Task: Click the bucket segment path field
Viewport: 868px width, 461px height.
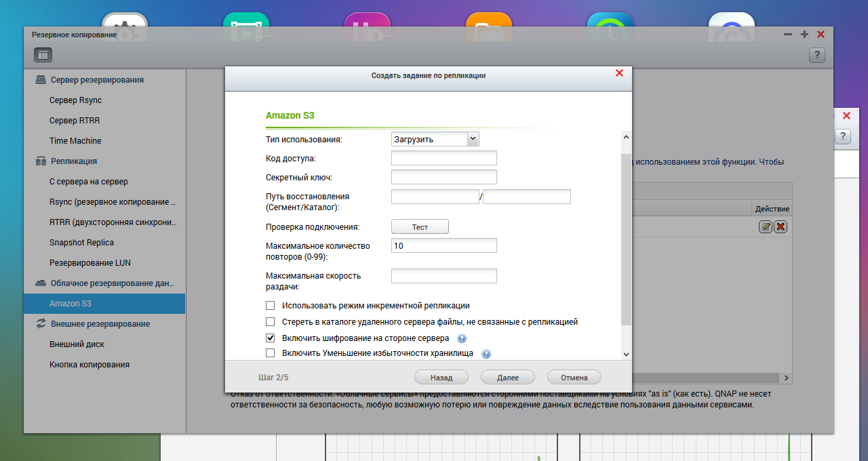Action: pyautogui.click(x=435, y=197)
